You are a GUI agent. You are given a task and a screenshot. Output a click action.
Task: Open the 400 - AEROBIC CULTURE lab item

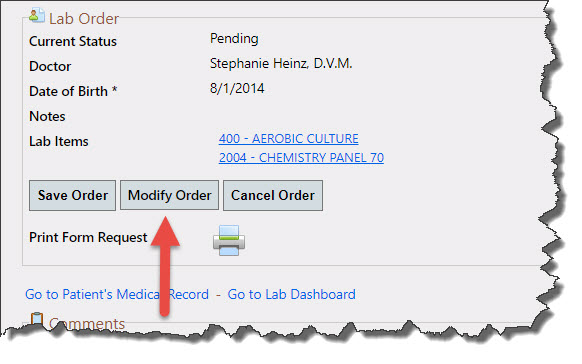(288, 139)
